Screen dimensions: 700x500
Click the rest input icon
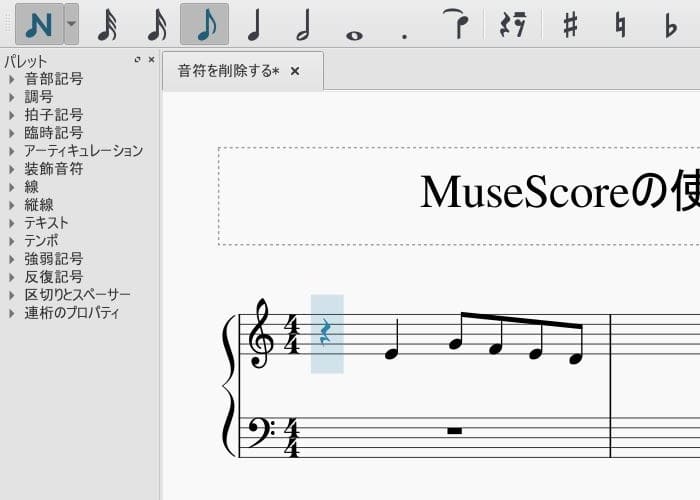coord(513,24)
